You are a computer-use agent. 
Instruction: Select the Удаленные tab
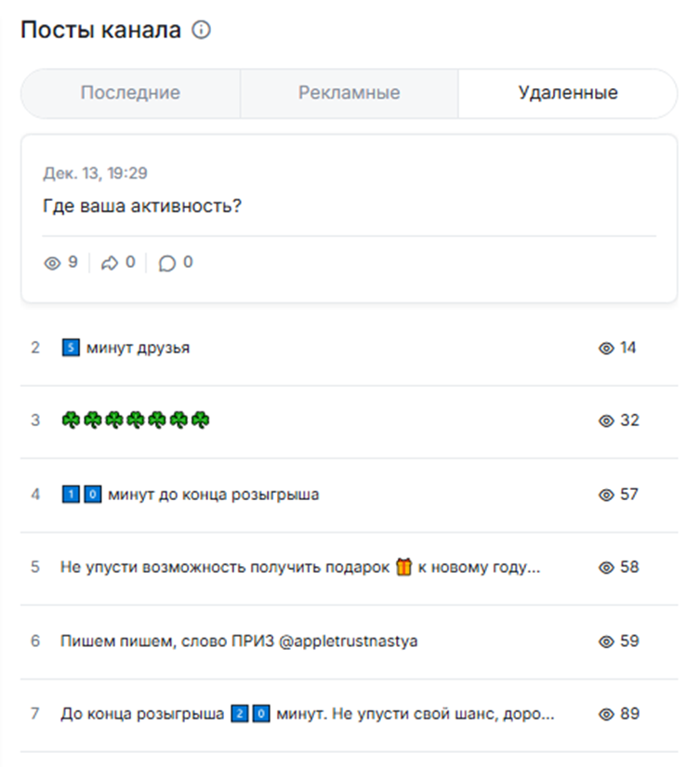click(567, 93)
